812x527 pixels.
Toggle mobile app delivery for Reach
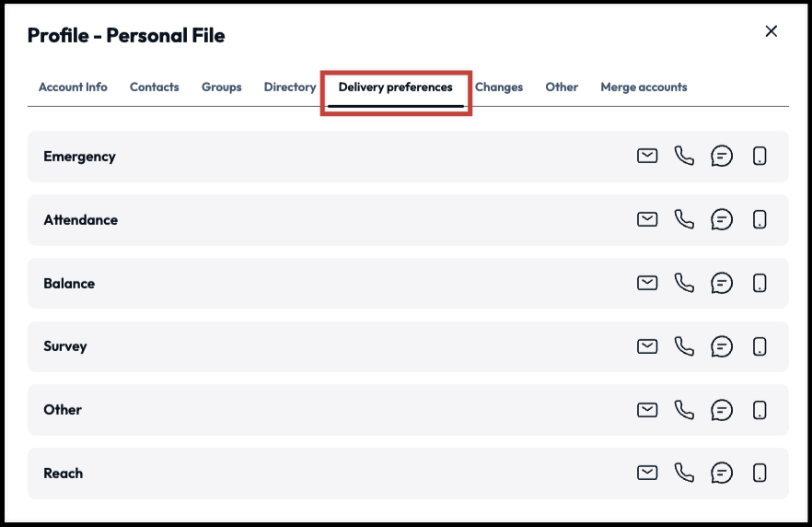760,474
